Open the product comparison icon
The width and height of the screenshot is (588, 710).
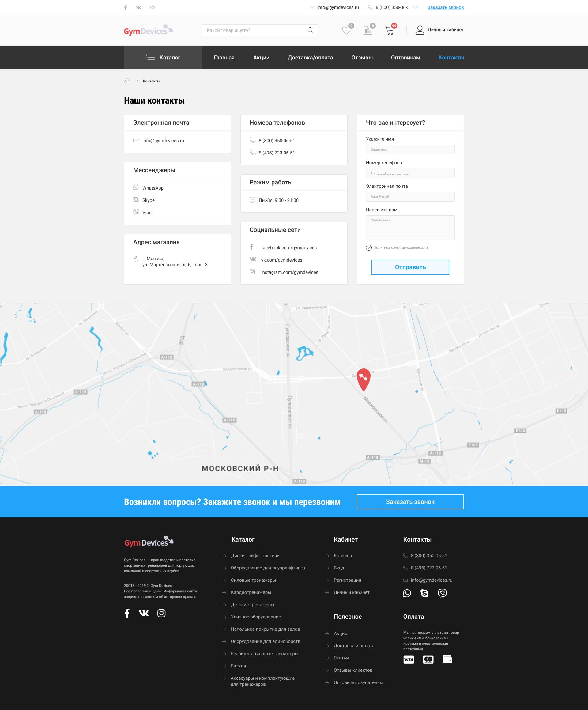click(367, 30)
